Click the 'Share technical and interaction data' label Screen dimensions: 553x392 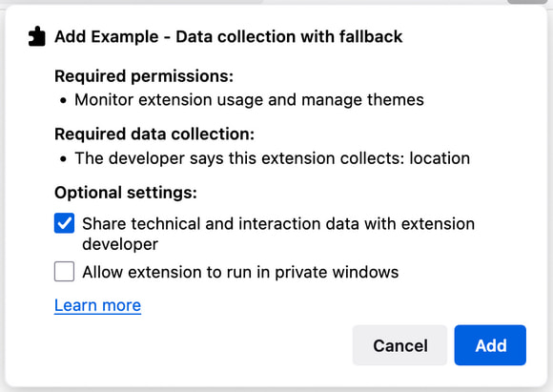(x=278, y=234)
